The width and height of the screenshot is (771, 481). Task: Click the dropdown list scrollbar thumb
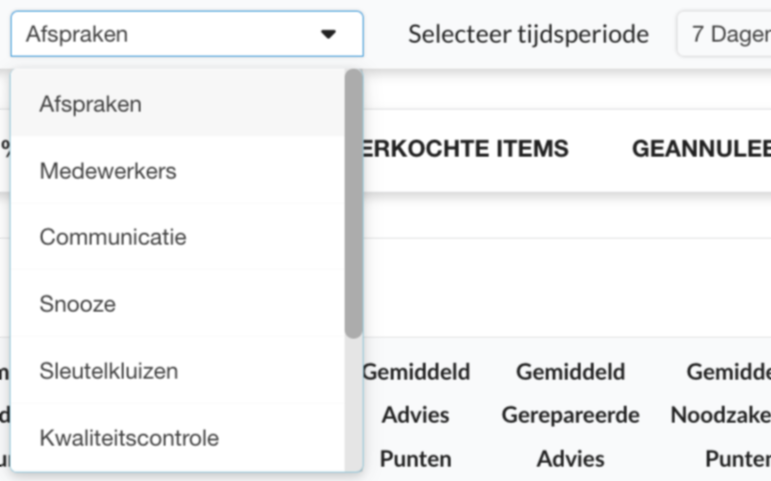click(353, 200)
